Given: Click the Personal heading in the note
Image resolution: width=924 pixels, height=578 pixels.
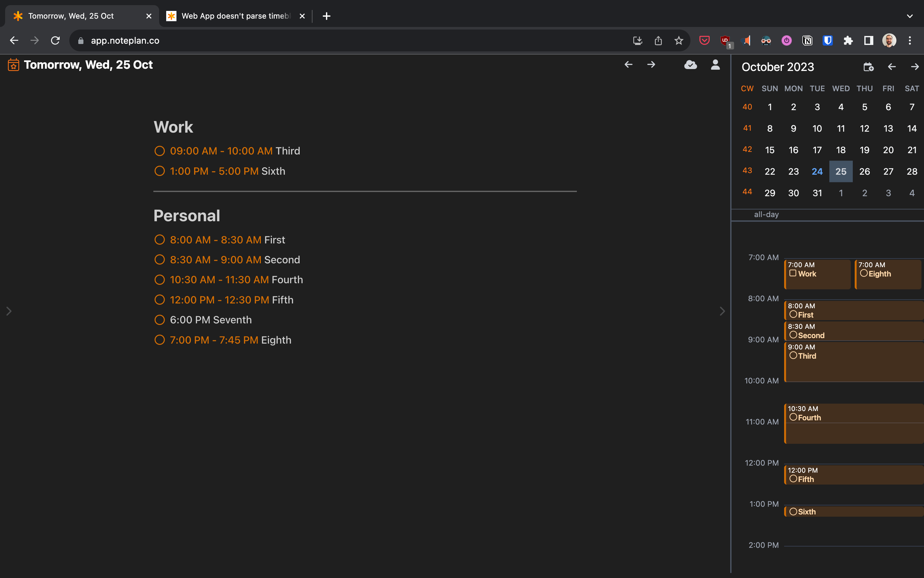Looking at the screenshot, I should pos(187,216).
